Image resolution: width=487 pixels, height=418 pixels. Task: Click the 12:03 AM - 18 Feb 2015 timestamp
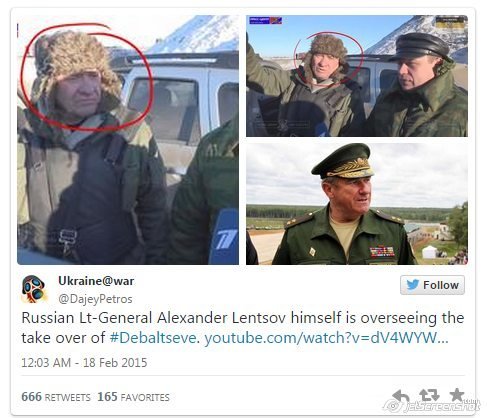(x=84, y=363)
